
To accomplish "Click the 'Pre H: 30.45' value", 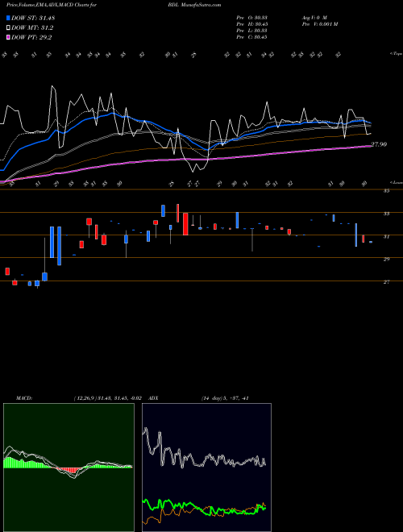I will 251,24.
